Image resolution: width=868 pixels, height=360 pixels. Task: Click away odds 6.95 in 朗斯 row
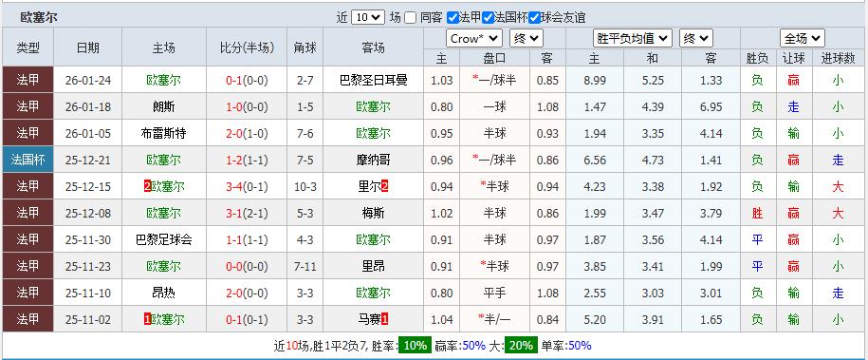711,107
